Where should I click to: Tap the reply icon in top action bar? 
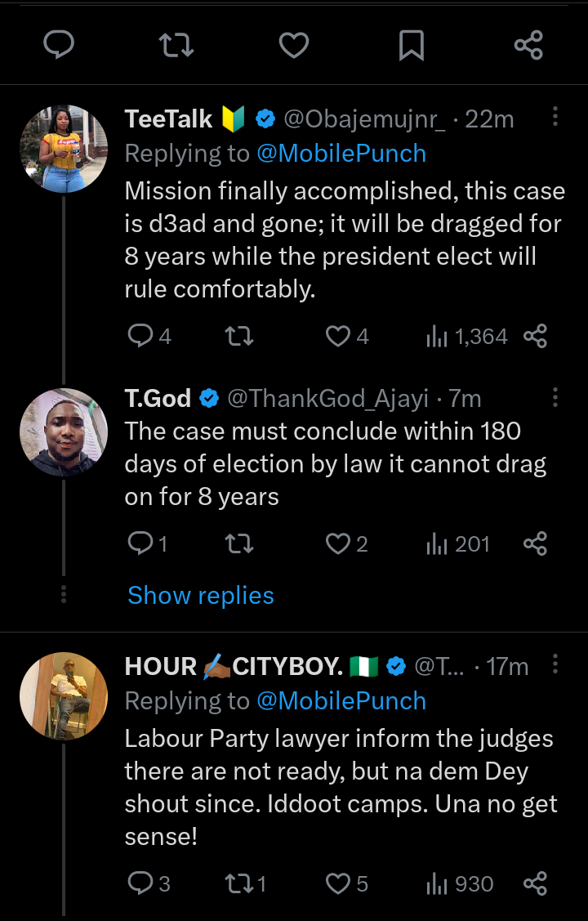pyautogui.click(x=58, y=45)
